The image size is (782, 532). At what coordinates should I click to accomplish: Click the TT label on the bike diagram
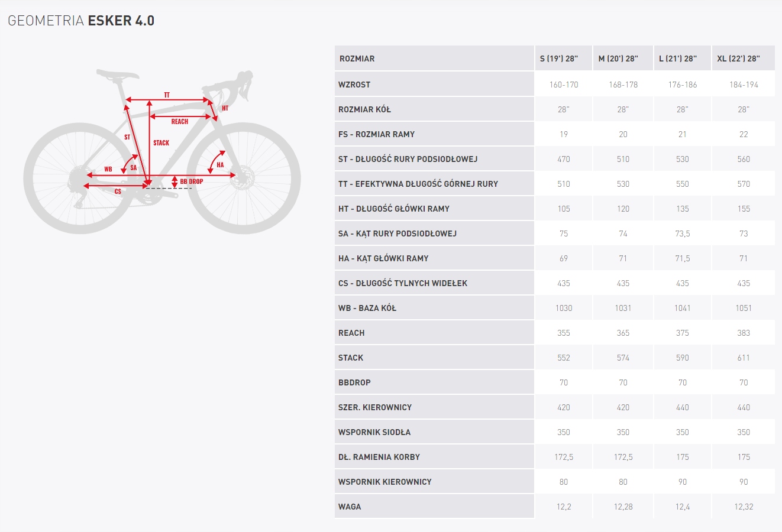[167, 95]
